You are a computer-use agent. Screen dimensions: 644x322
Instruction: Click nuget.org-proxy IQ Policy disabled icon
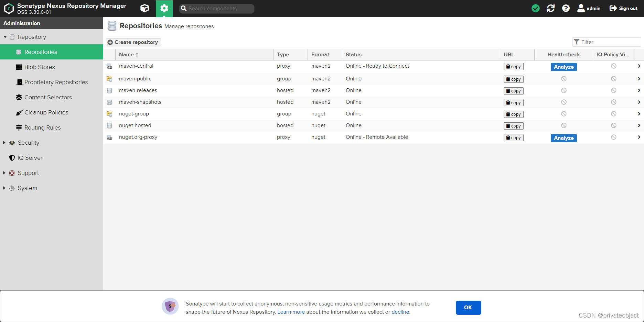pos(614,137)
